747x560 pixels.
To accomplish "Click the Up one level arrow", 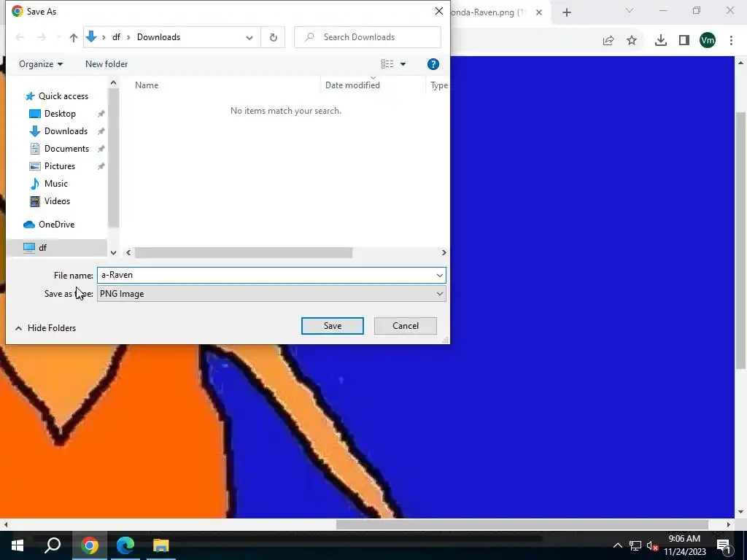I will point(74,38).
